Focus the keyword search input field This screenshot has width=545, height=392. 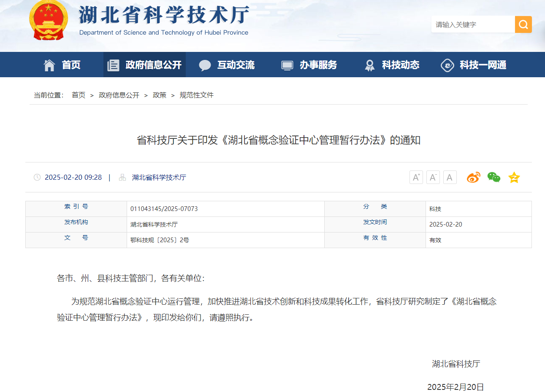tap(473, 24)
